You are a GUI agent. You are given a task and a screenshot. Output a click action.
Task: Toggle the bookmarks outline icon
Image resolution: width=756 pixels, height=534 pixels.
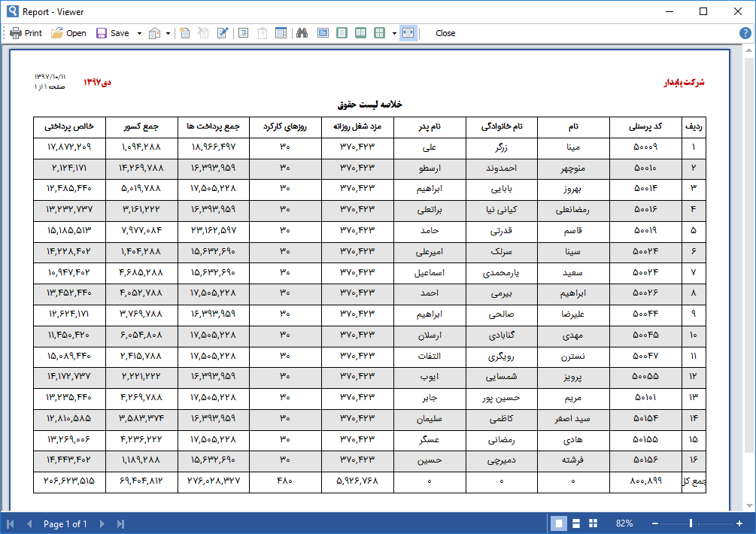pyautogui.click(x=244, y=33)
